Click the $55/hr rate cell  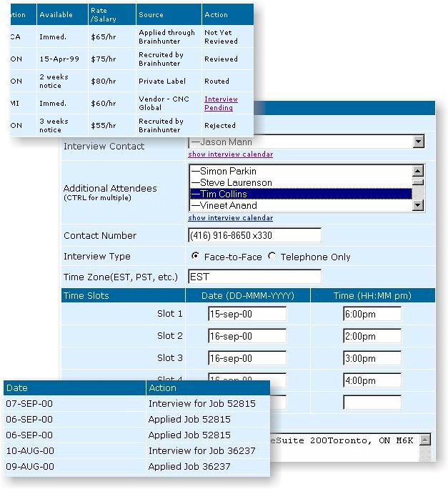(112, 125)
